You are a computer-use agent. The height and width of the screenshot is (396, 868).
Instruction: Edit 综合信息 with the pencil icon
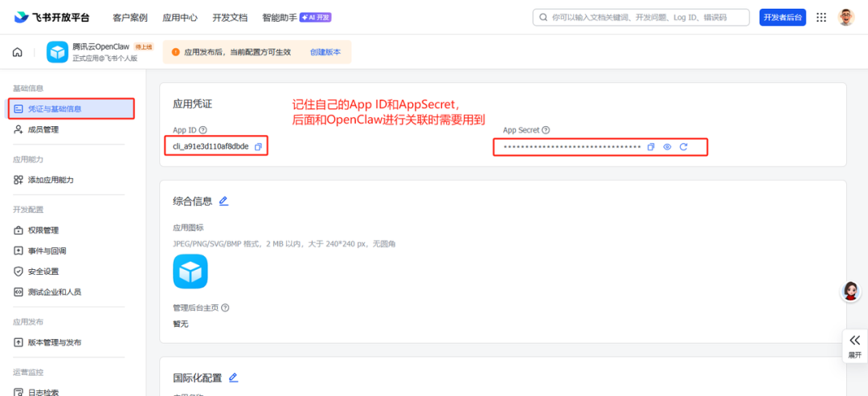(223, 201)
